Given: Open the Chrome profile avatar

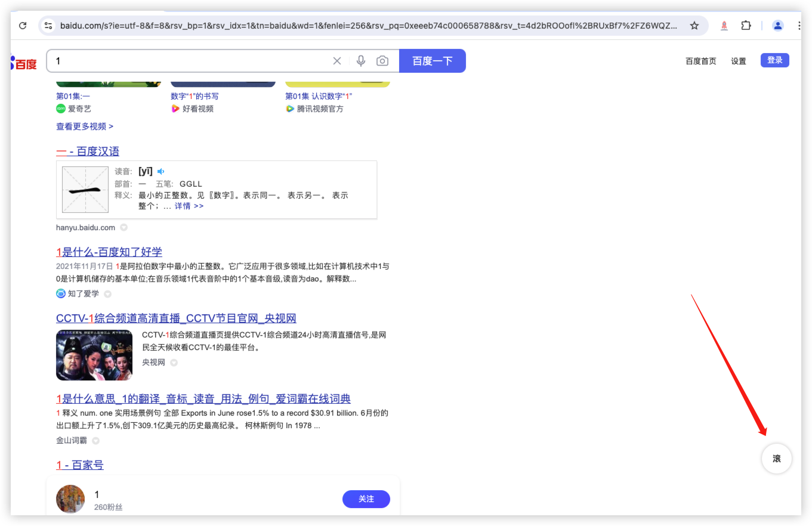Looking at the screenshot, I should pyautogui.click(x=778, y=26).
